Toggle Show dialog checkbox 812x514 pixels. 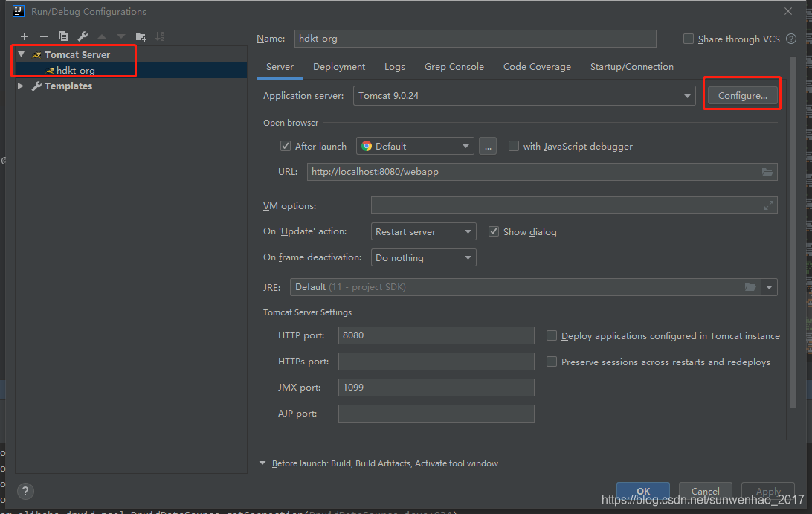point(494,231)
